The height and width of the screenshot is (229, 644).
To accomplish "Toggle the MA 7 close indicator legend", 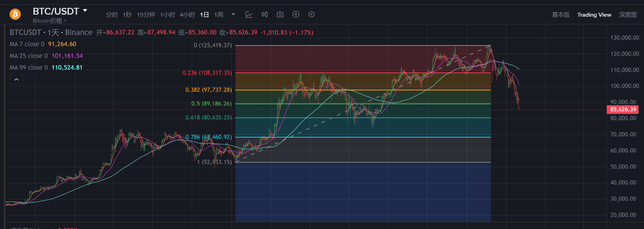I will tap(43, 44).
